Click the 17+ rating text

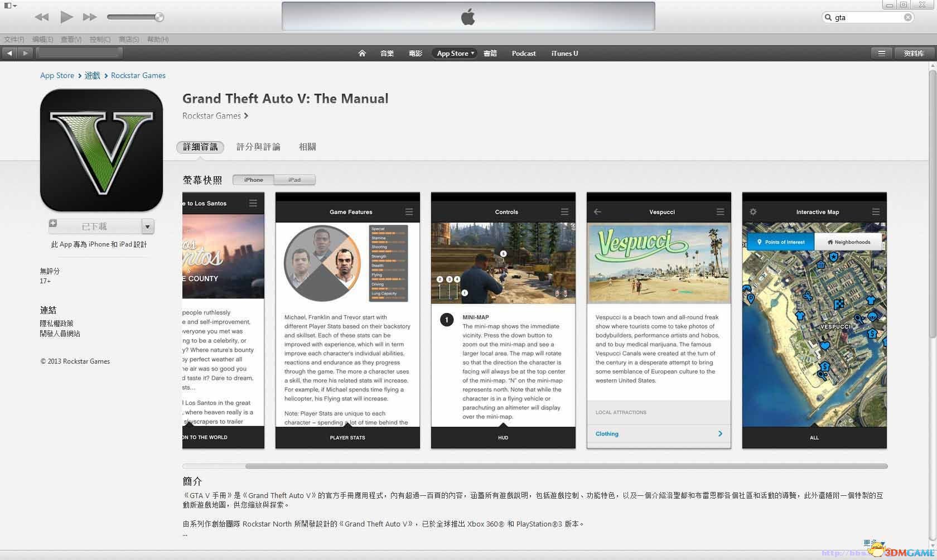45,281
